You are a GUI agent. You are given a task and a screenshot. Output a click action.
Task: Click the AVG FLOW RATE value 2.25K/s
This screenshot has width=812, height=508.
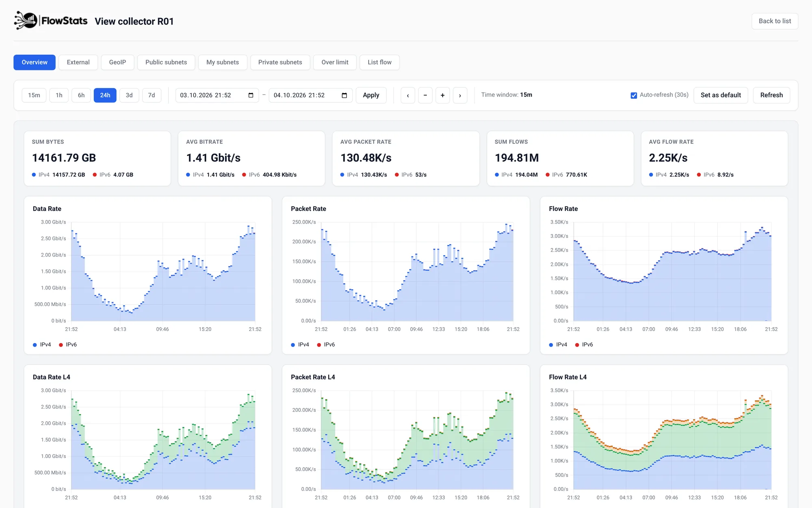pos(668,158)
